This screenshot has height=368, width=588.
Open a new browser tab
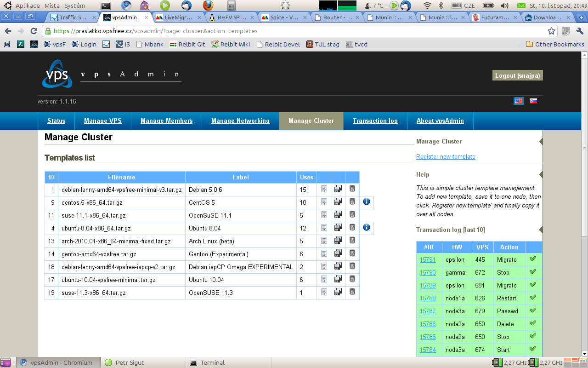(581, 17)
